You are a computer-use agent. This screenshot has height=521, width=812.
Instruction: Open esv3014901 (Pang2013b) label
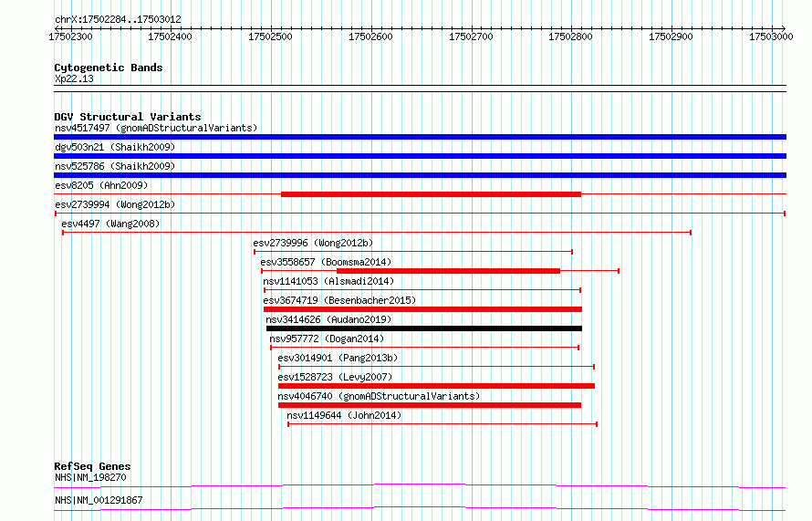pyautogui.click(x=338, y=358)
